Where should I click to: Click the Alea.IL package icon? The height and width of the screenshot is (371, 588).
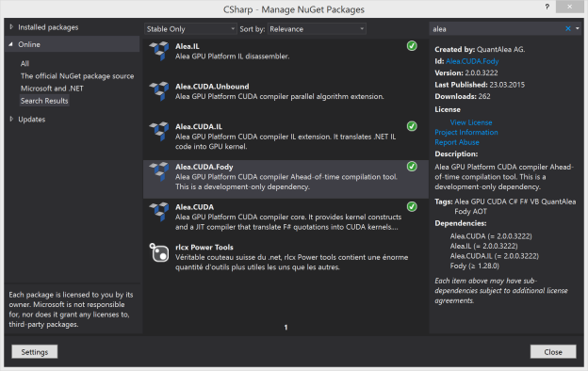pos(159,51)
